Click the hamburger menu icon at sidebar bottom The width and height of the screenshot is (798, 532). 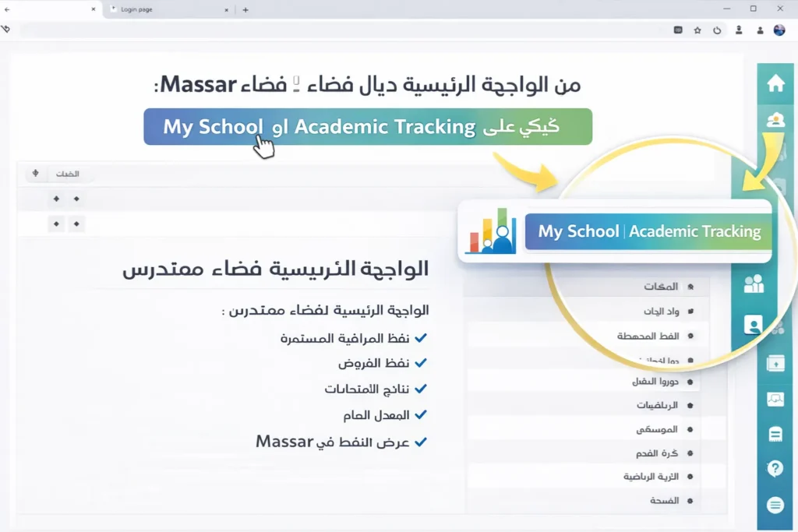(775, 504)
